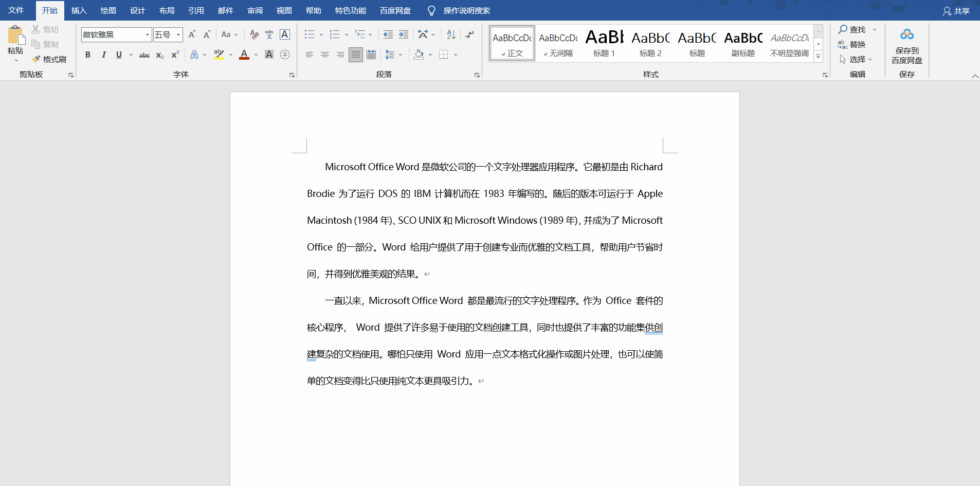Switch to the View (视图) tab
The width and height of the screenshot is (980, 486).
click(x=284, y=10)
